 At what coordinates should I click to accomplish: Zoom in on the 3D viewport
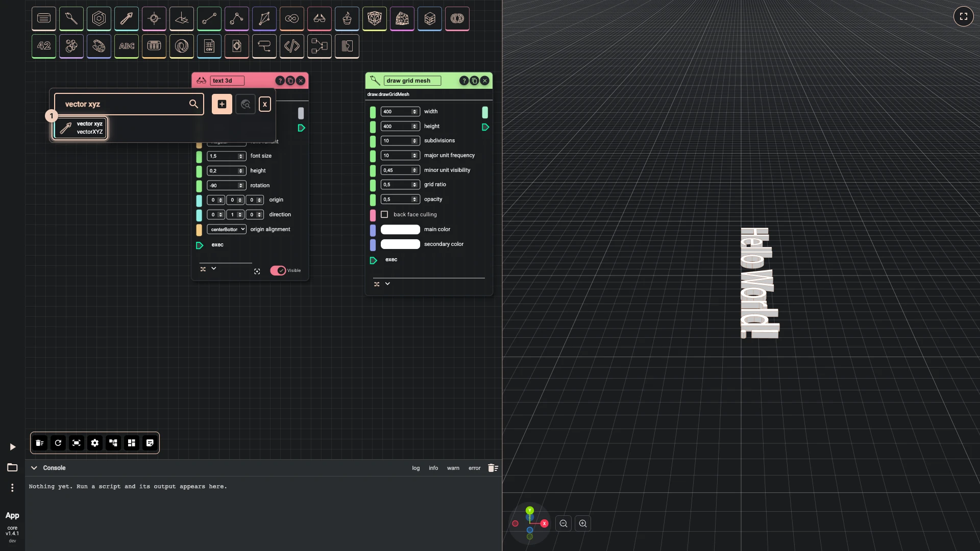(583, 523)
